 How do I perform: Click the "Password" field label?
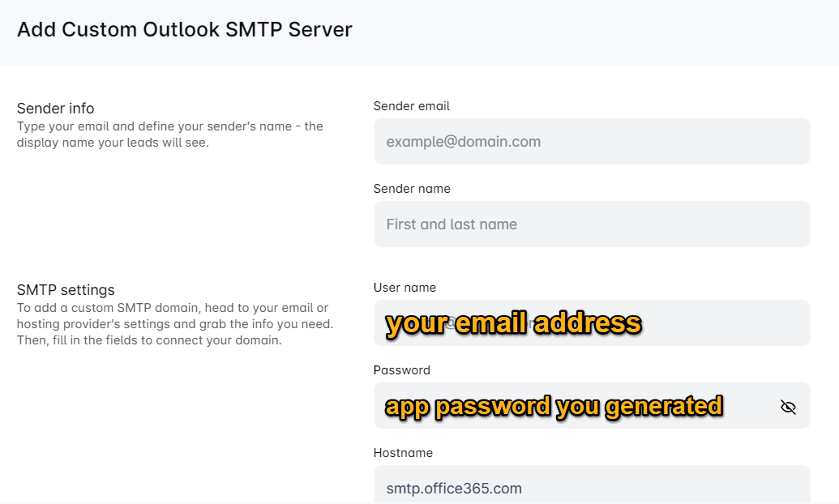pyautogui.click(x=401, y=370)
